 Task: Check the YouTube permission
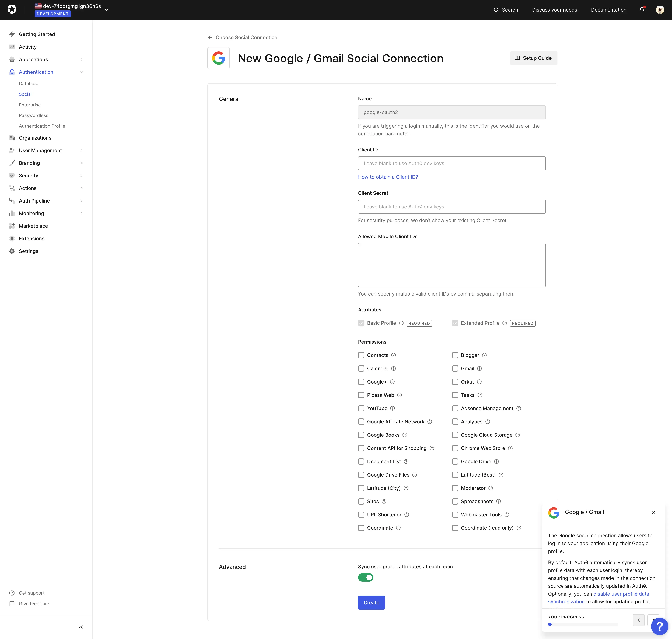click(x=361, y=408)
